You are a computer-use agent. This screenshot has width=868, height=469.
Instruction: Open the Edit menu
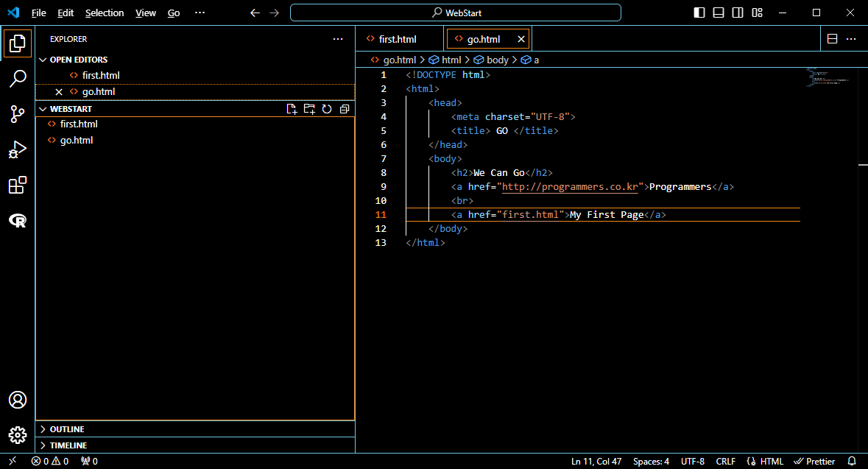click(66, 13)
